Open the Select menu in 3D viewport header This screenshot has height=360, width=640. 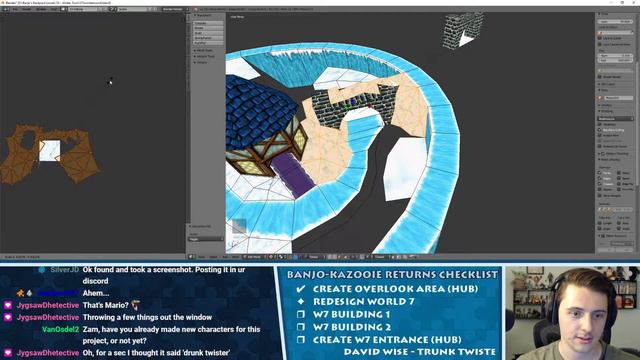pos(213,257)
